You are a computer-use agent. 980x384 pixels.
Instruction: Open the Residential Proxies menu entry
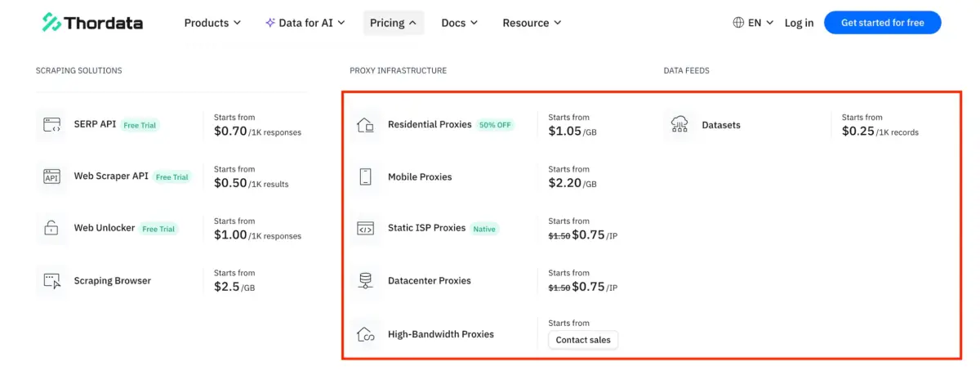[430, 124]
